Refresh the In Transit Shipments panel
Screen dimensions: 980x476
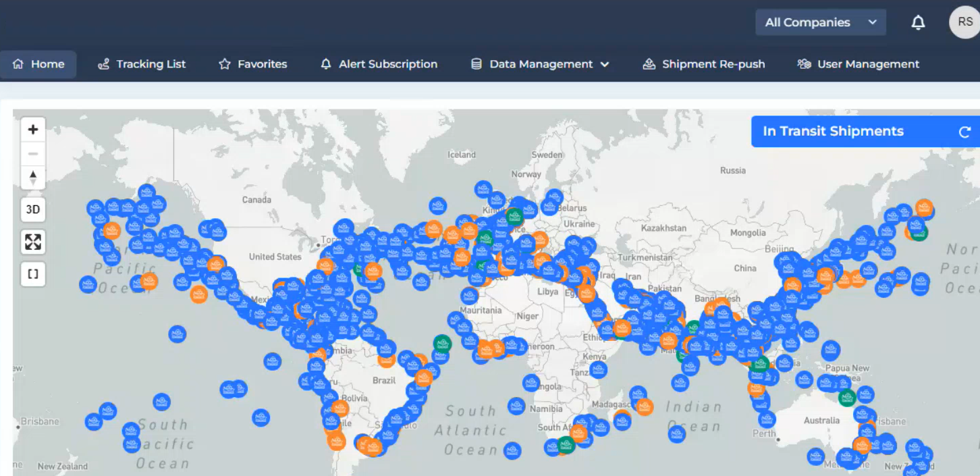[964, 132]
